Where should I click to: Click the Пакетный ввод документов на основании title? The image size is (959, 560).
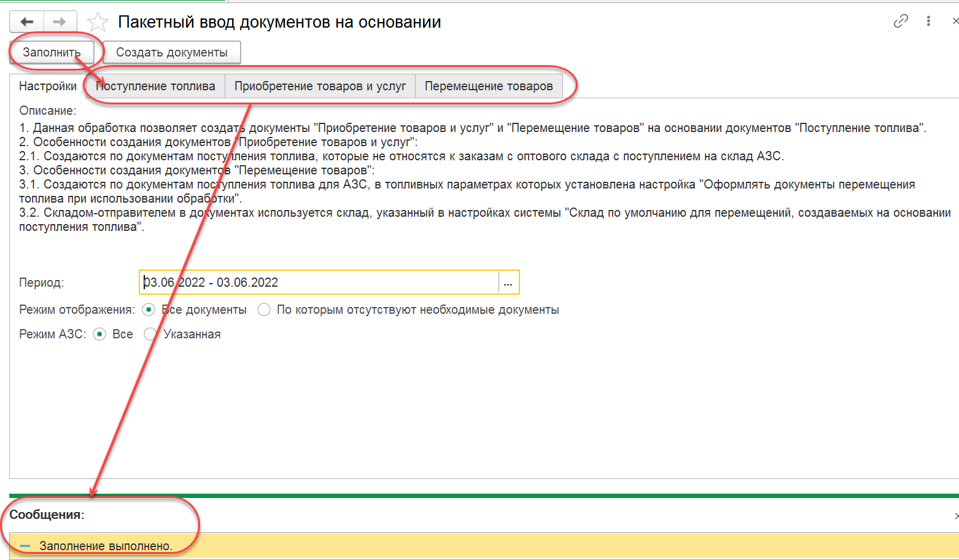click(279, 22)
